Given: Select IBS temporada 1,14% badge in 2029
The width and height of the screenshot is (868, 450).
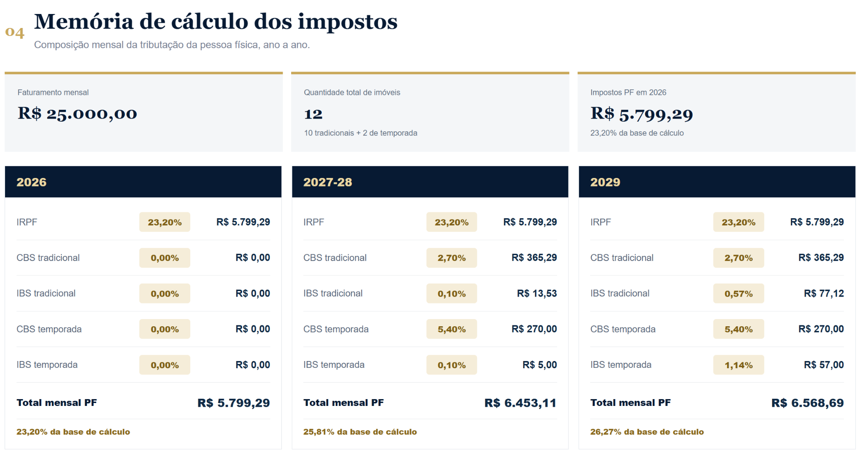Looking at the screenshot, I should 738,365.
